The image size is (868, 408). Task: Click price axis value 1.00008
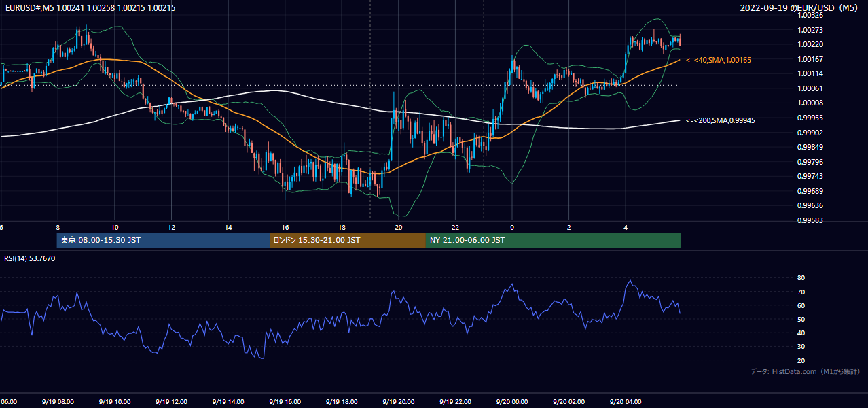click(809, 103)
